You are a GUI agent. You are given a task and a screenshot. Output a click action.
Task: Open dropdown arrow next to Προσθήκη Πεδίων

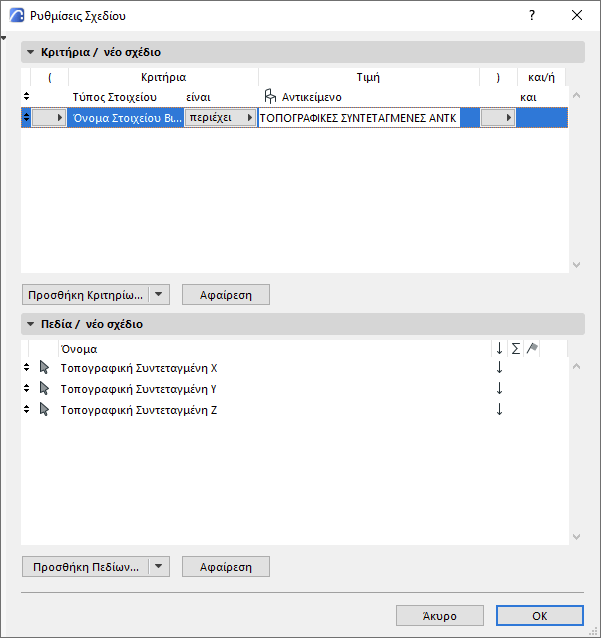[x=161, y=567]
